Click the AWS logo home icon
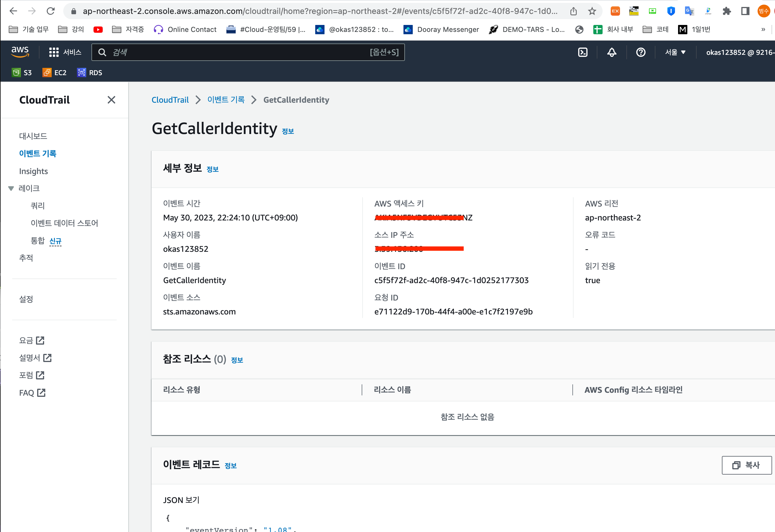Screen dimensions: 775x532 click(x=20, y=52)
